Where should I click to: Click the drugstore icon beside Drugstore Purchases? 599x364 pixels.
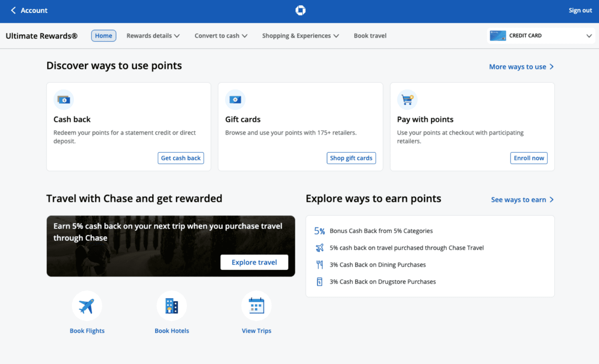[319, 281]
